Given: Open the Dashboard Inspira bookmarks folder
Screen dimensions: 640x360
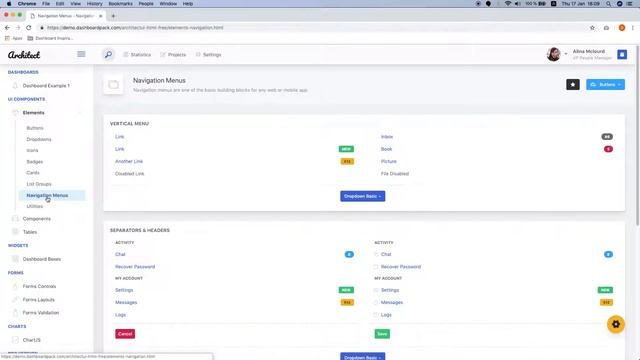Looking at the screenshot, I should pyautogui.click(x=50, y=38).
